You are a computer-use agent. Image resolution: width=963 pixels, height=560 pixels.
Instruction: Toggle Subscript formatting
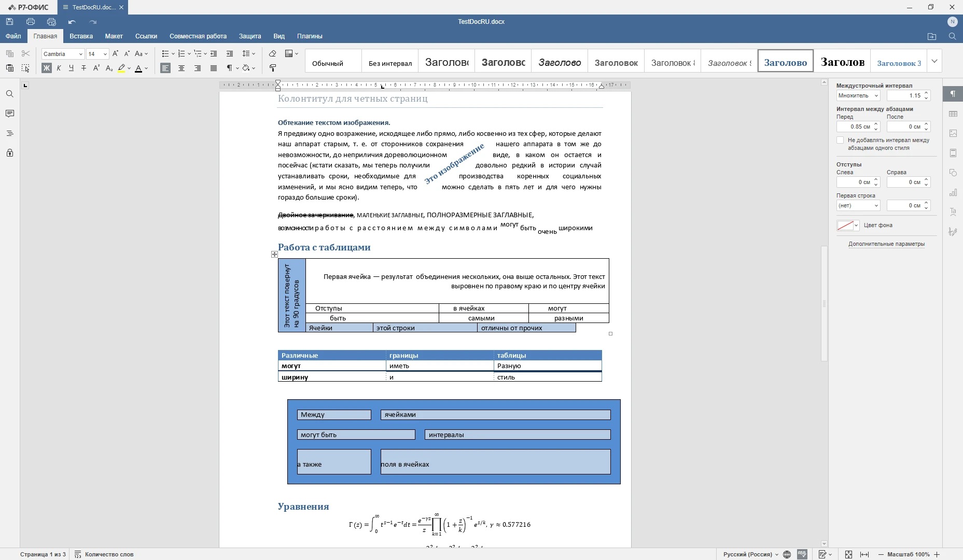(x=108, y=68)
